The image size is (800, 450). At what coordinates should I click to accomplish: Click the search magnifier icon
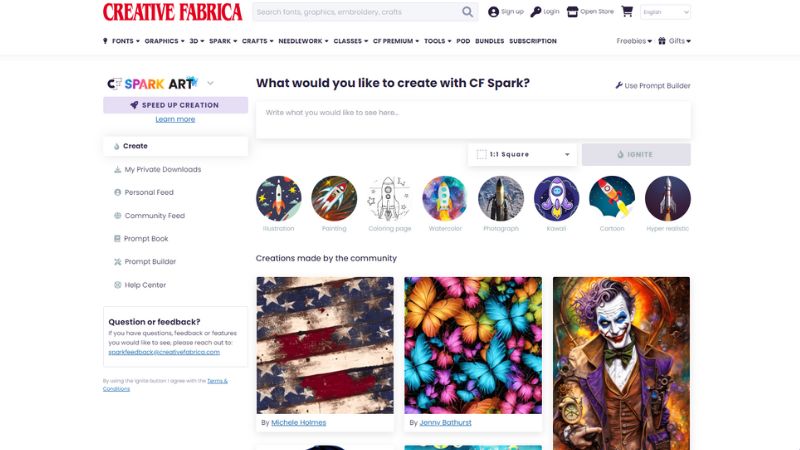click(x=467, y=12)
